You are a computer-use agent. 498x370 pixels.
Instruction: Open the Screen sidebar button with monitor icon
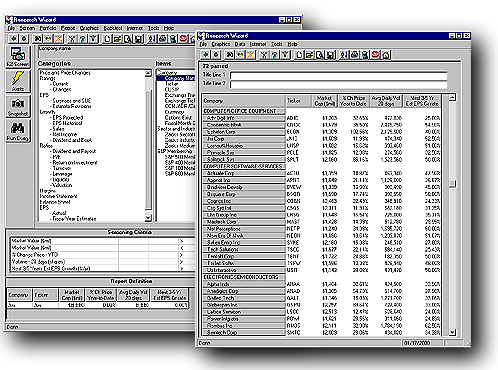[18, 57]
